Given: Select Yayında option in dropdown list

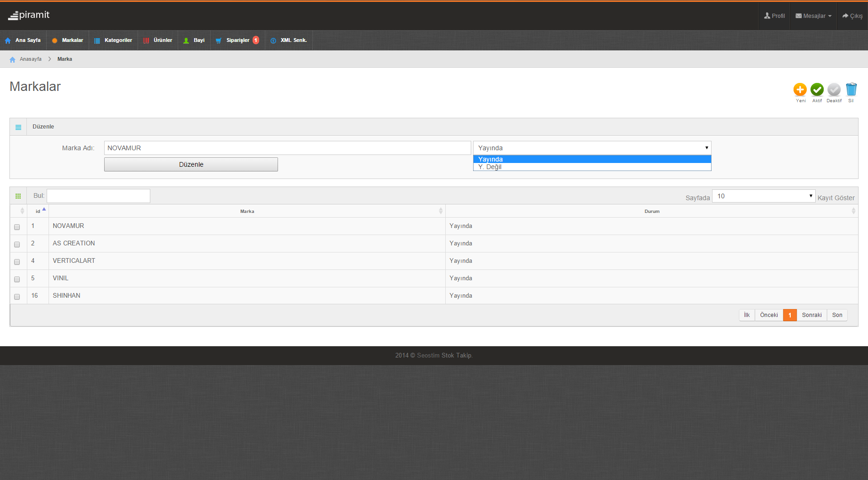Looking at the screenshot, I should (592, 159).
